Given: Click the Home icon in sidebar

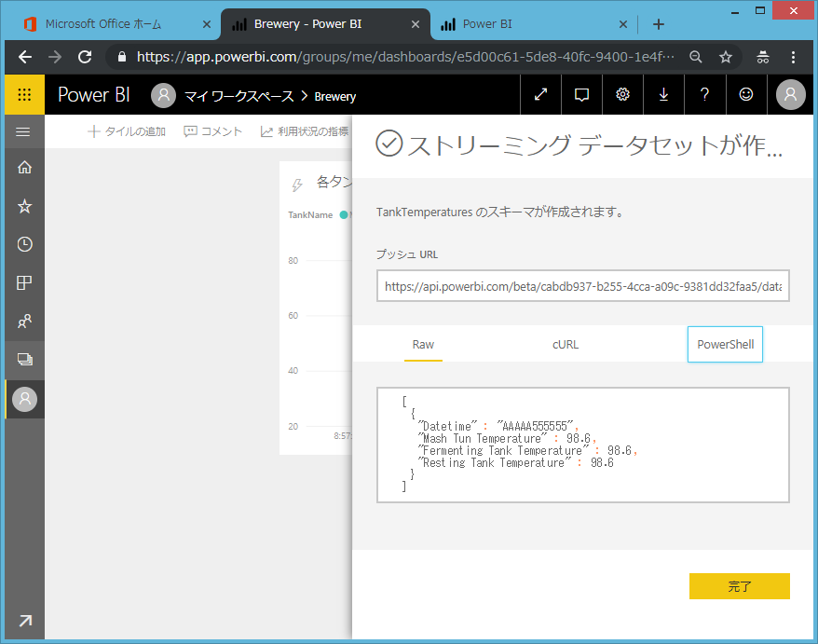Looking at the screenshot, I should (24, 168).
